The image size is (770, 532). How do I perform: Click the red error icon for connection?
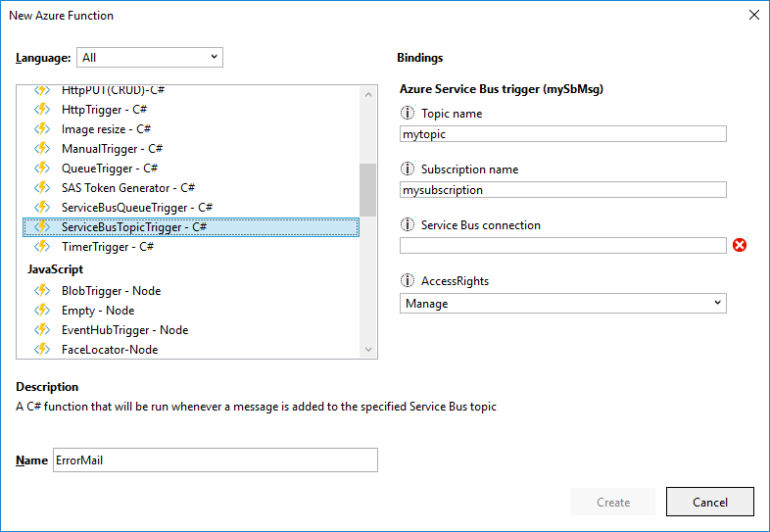pyautogui.click(x=740, y=245)
